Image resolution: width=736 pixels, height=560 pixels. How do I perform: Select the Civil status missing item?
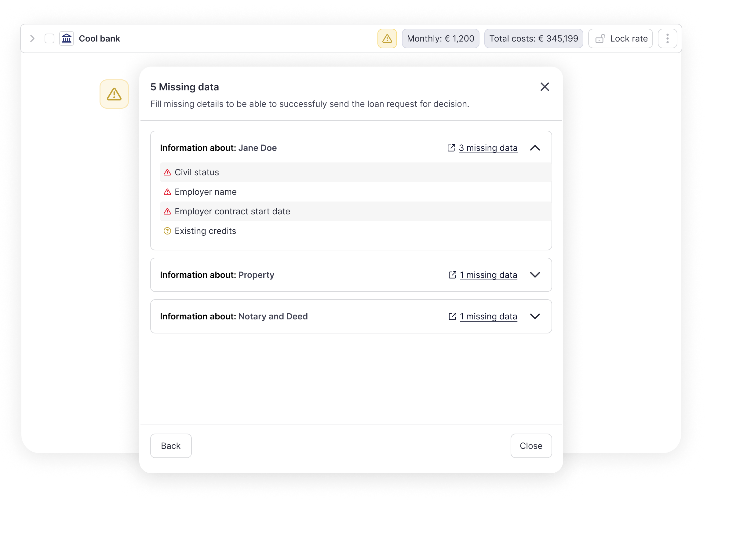pos(356,172)
